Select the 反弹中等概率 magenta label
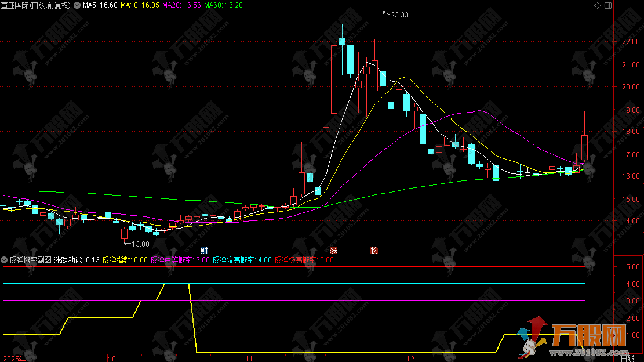The image size is (644, 362). (179, 260)
